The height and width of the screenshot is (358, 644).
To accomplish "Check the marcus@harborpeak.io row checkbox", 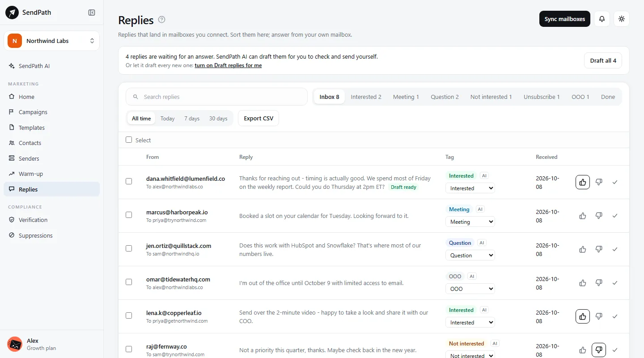I will pyautogui.click(x=129, y=215).
